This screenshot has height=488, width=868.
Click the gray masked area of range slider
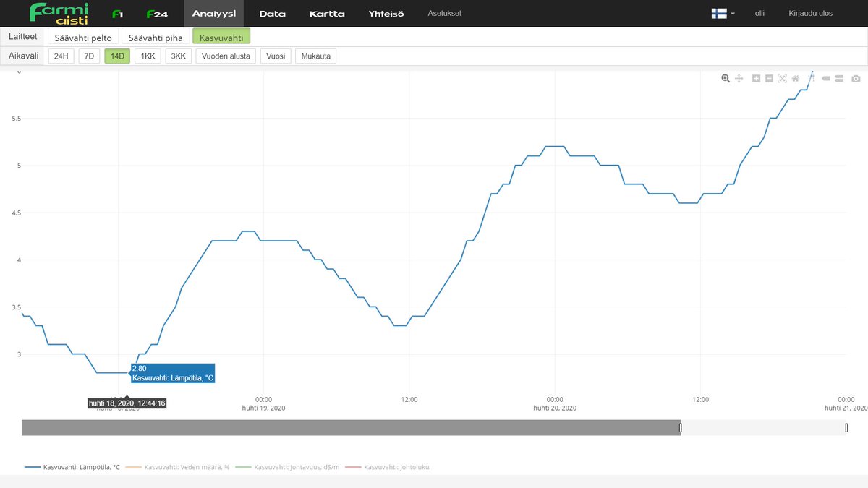click(x=351, y=428)
